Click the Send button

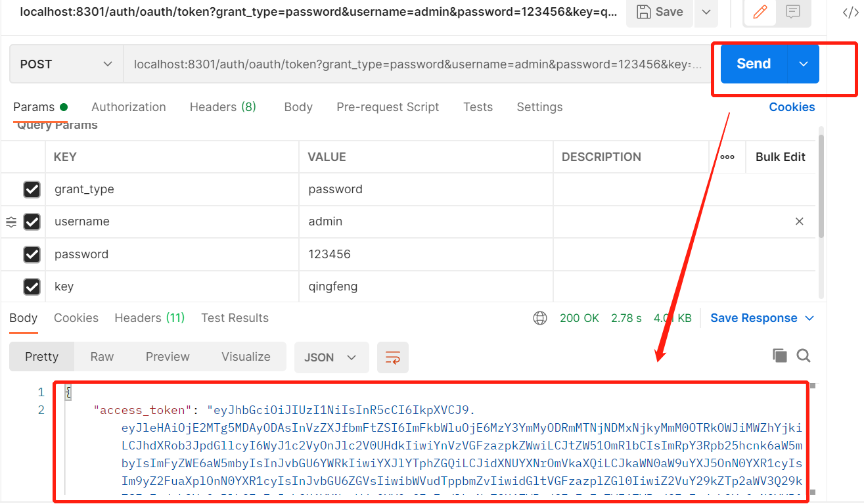(x=754, y=64)
